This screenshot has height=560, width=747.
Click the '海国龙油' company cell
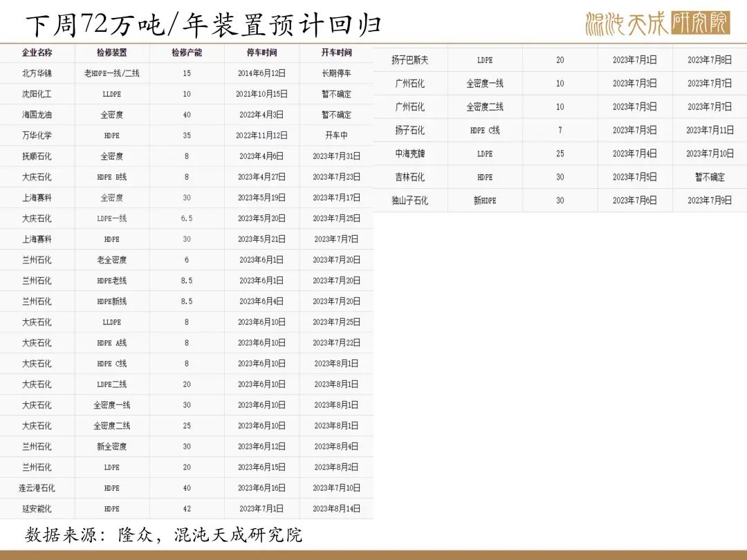pos(37,115)
